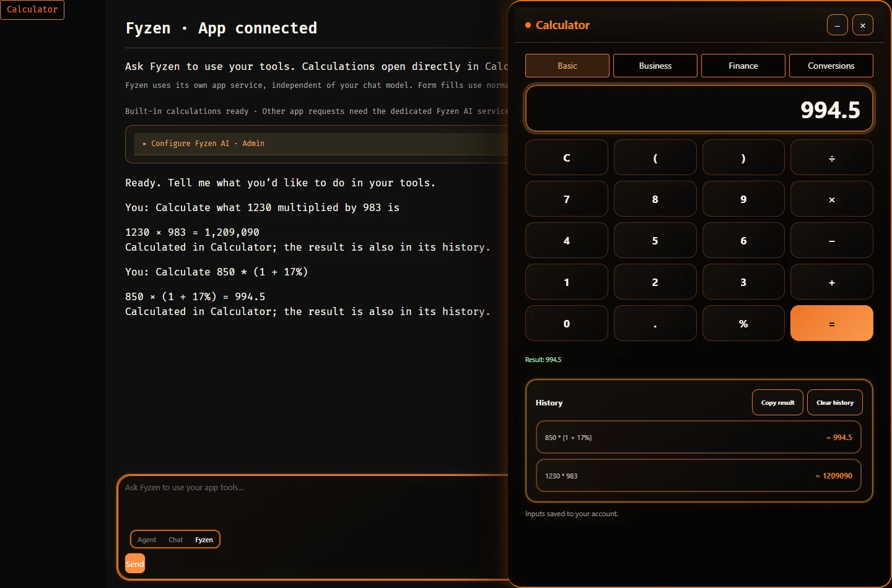Clear the display with the C key
892x588 pixels.
pyautogui.click(x=567, y=158)
